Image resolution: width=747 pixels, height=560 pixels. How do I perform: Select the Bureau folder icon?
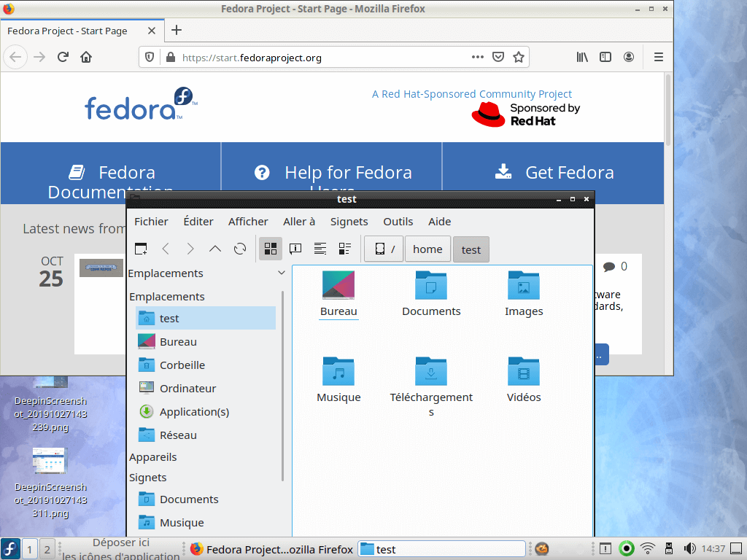pyautogui.click(x=338, y=285)
